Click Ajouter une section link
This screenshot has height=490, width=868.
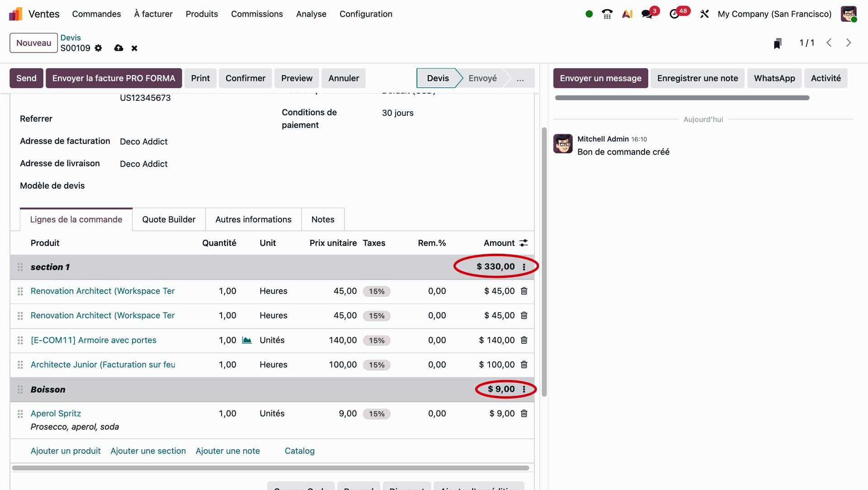click(x=148, y=451)
